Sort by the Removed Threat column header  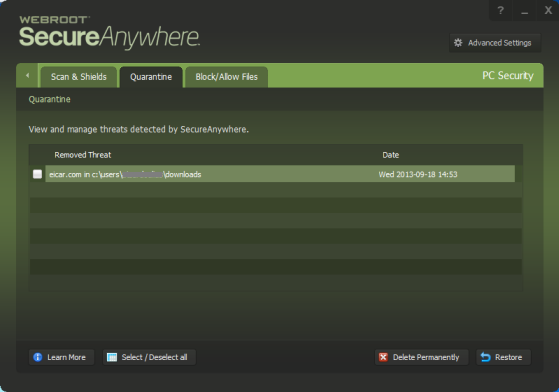83,155
